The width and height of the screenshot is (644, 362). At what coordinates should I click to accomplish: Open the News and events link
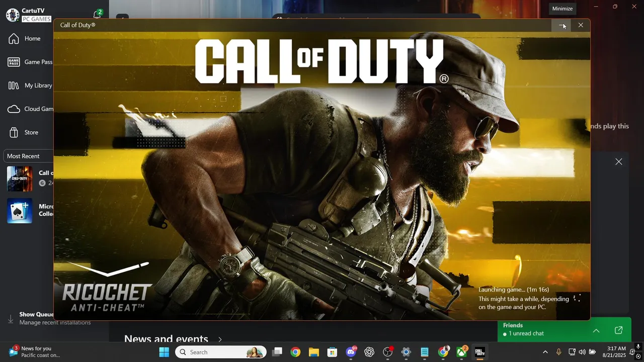click(166, 339)
